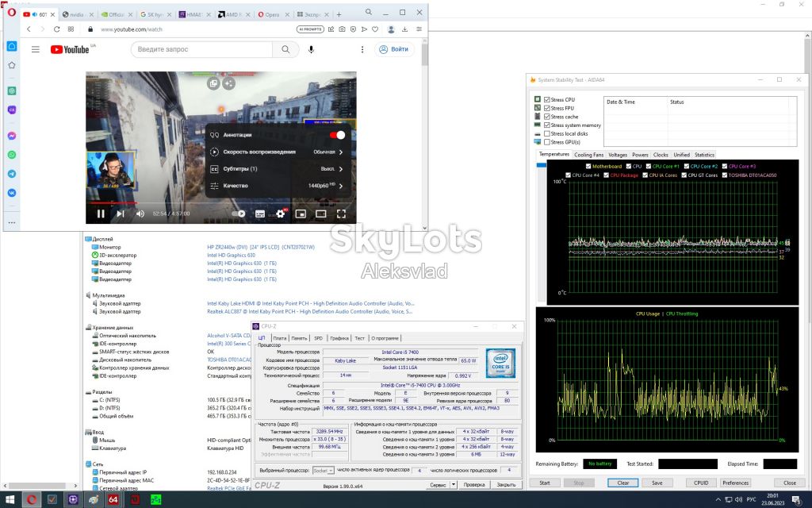This screenshot has height=508, width=812.
Task: Skip to next video in YouTube player
Action: (121, 214)
